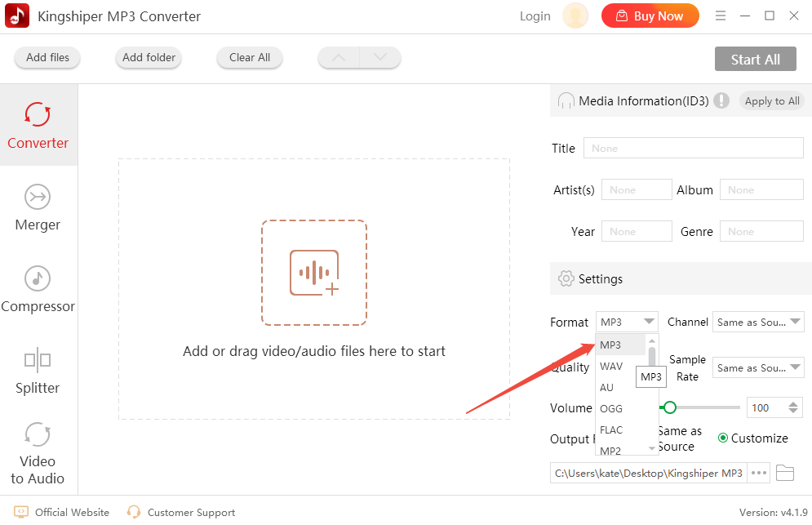Choose FLAC from format list
This screenshot has height=525, width=812.
pyautogui.click(x=620, y=429)
